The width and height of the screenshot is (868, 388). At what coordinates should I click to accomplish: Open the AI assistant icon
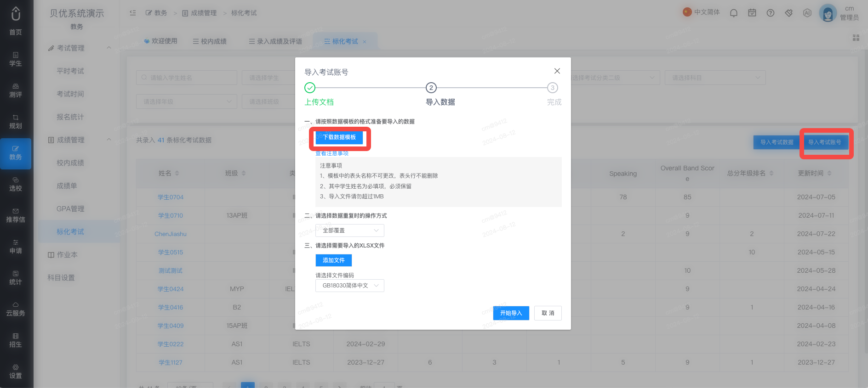point(807,13)
